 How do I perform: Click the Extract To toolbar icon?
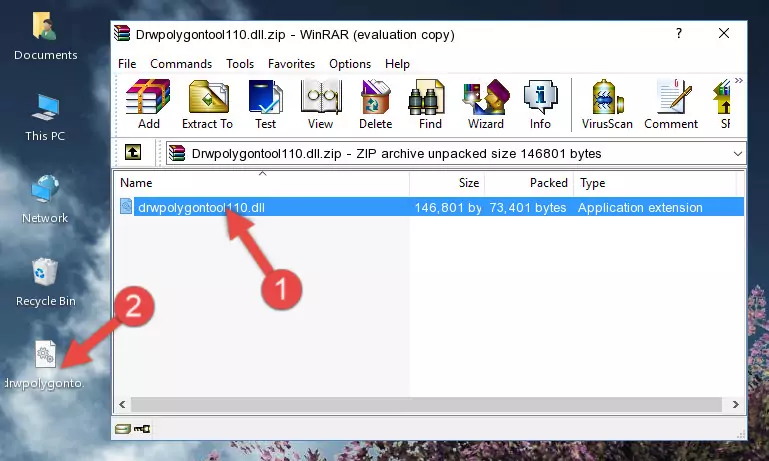coord(207,104)
